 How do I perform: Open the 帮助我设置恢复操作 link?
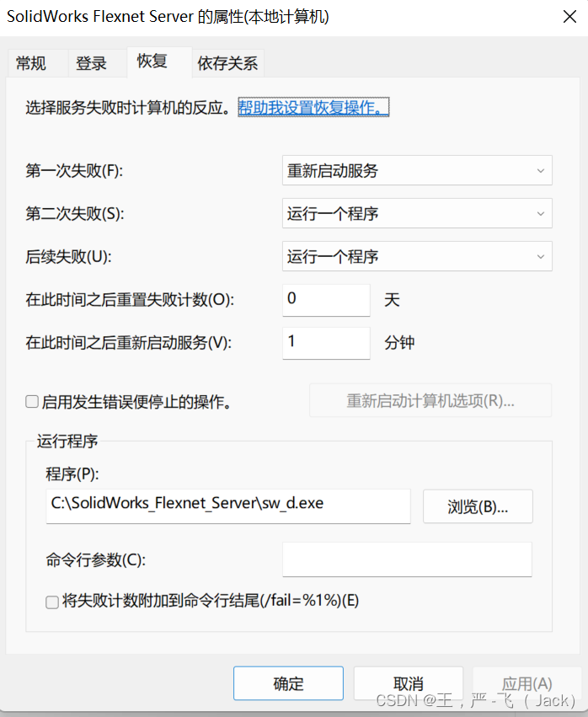[313, 108]
